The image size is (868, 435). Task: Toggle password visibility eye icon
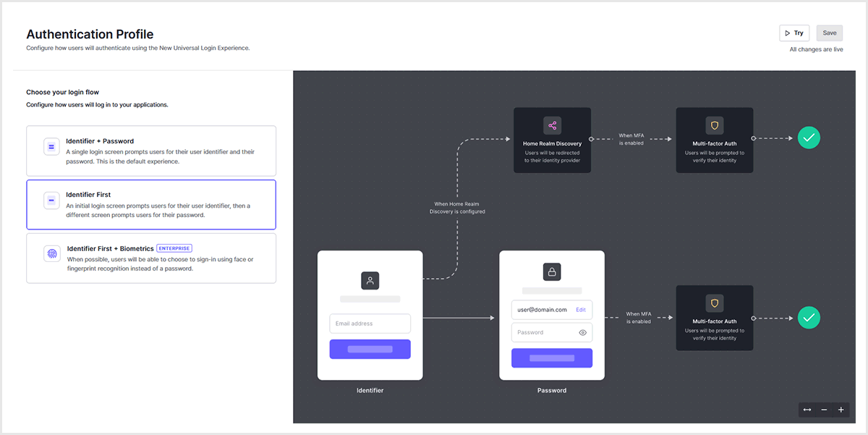point(582,333)
